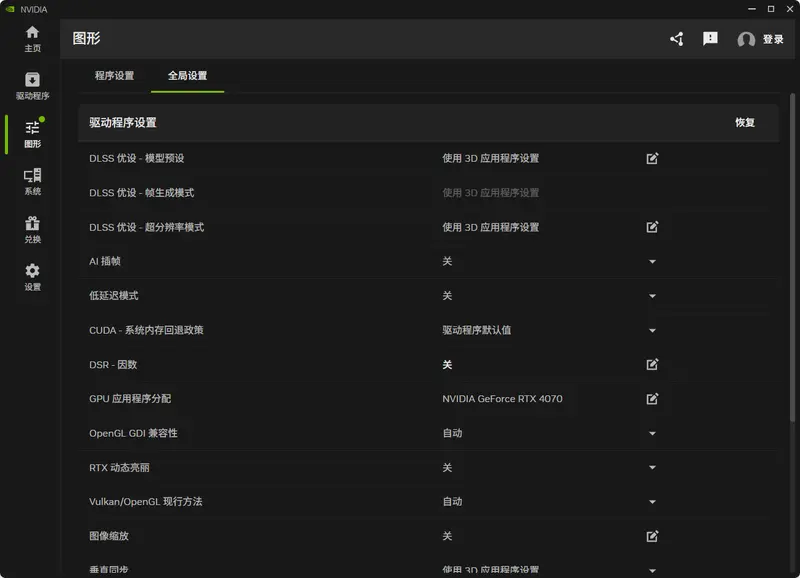Click the CUDA - 系统内存回退政策 label

point(146,330)
